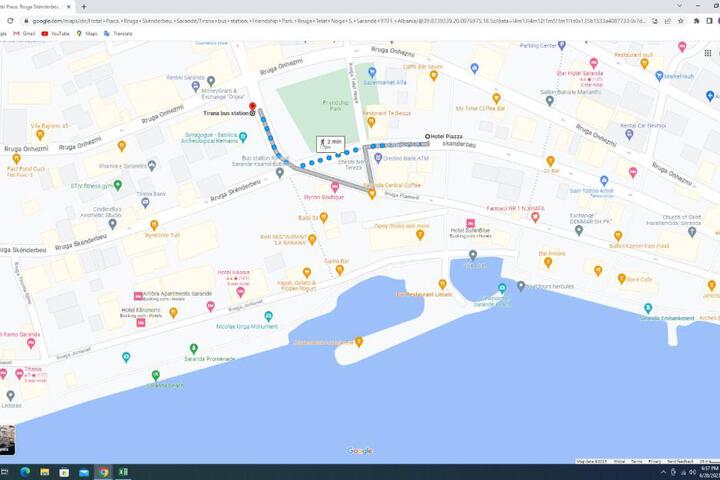Select the Credins Bank ATM marker

[378, 158]
